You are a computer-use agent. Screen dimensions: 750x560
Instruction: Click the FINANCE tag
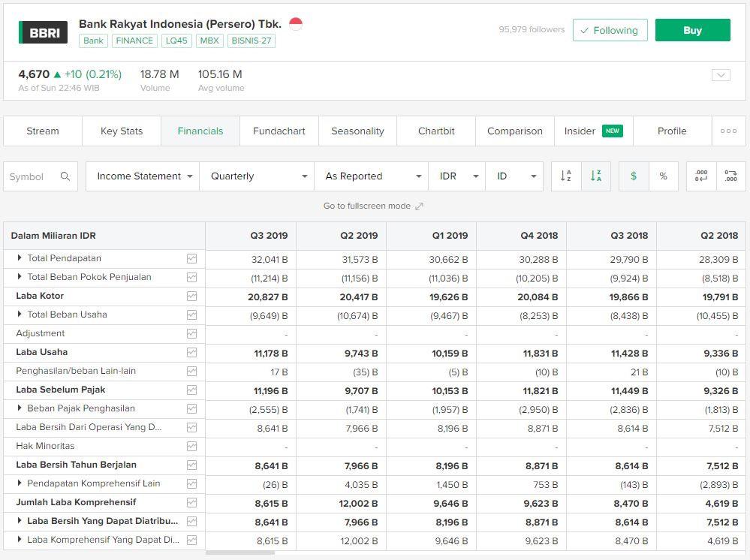pos(134,41)
